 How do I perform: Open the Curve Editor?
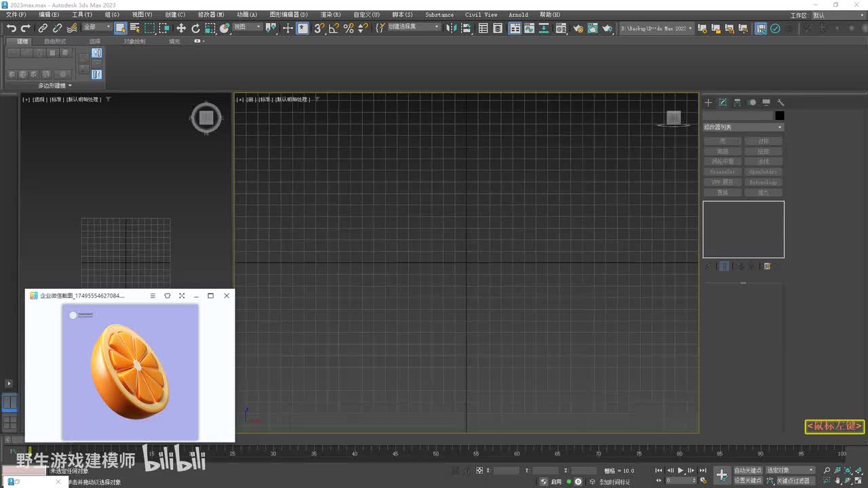(x=530, y=28)
